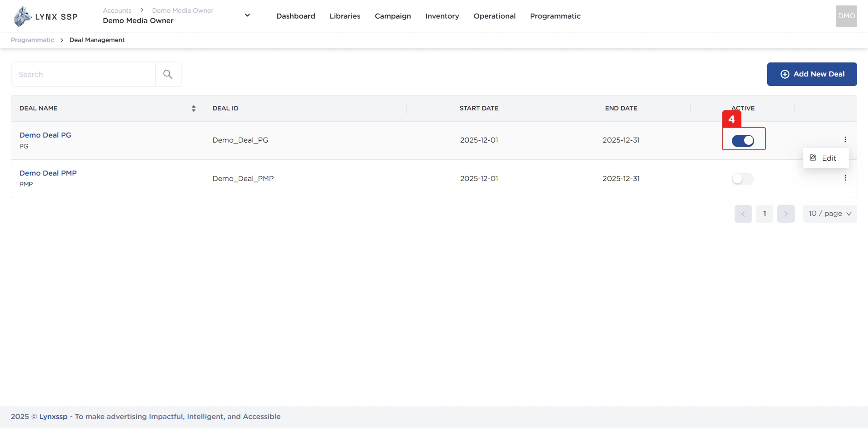Disable the active toggle for Demo Deal PG

(742, 140)
